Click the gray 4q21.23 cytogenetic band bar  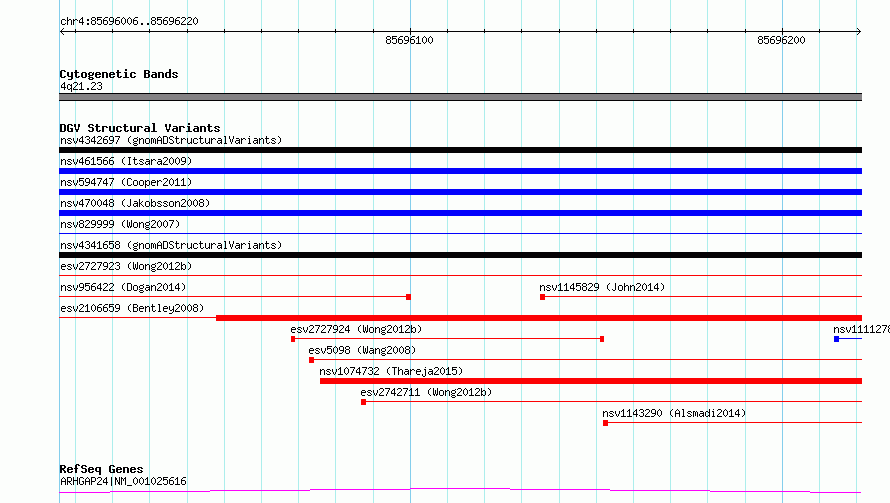[x=460, y=97]
